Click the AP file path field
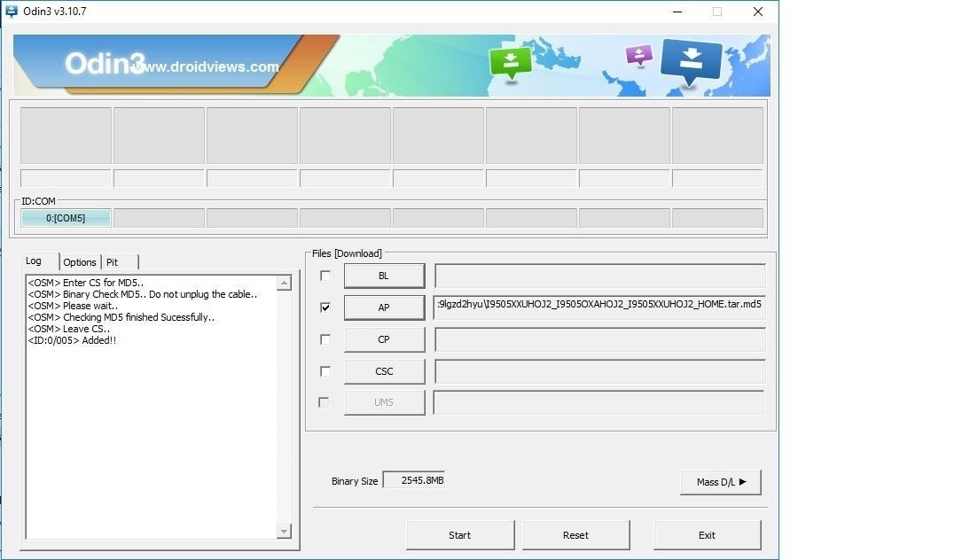This screenshot has height=560, width=970. click(x=600, y=307)
